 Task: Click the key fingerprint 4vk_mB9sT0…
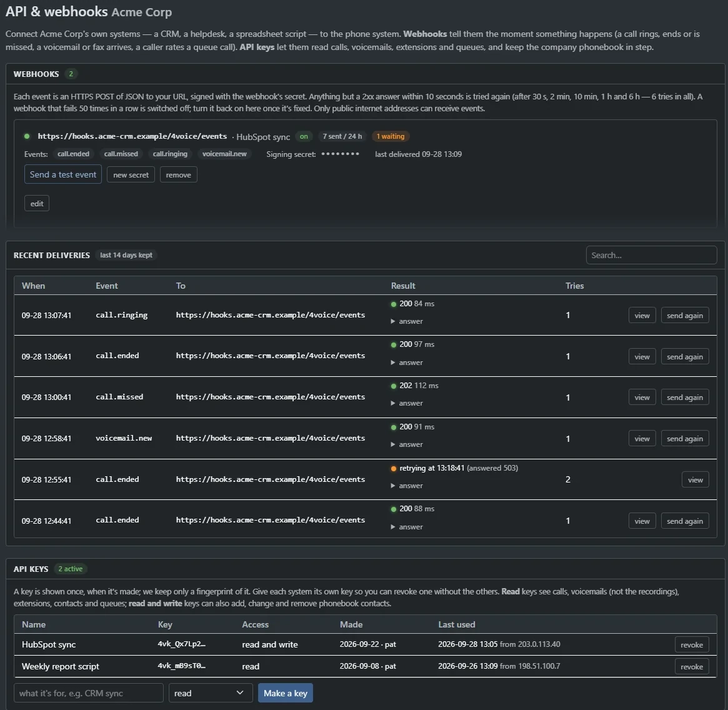(182, 666)
